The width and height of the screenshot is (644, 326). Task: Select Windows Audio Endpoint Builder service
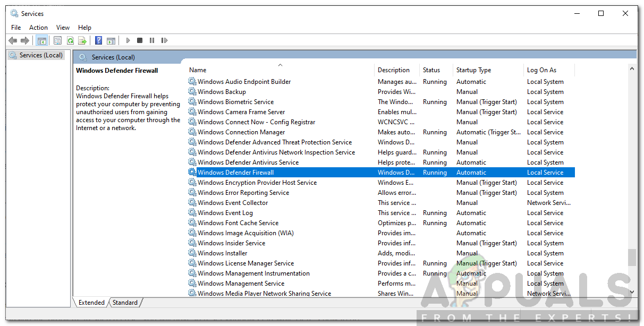pyautogui.click(x=244, y=82)
